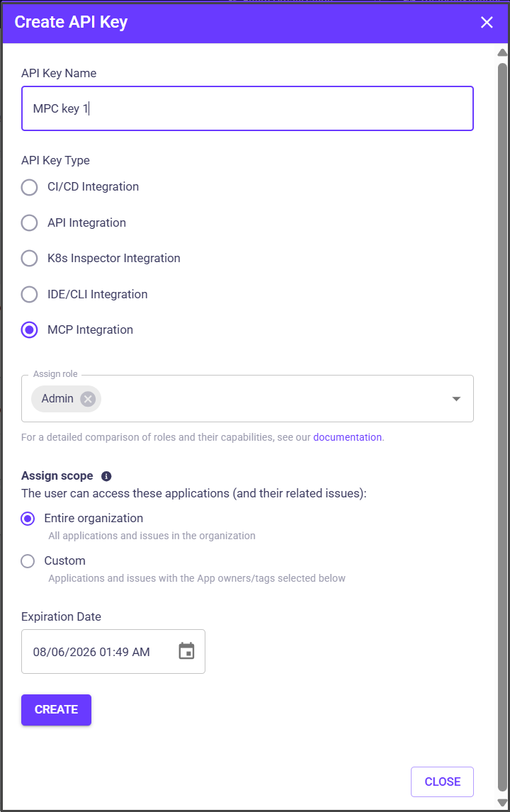Close the Create API Key dialog with X

[x=487, y=23]
